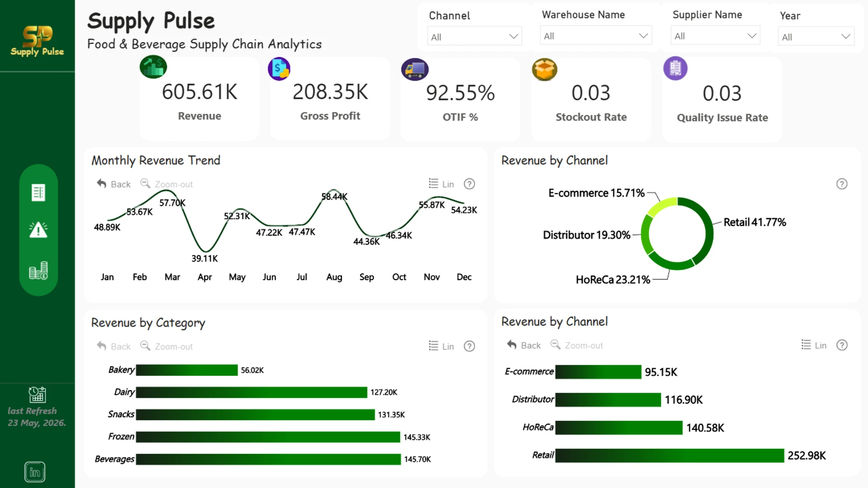Toggle Lin scale on Monthly Revenue Trend
The image size is (868, 488).
tap(441, 184)
